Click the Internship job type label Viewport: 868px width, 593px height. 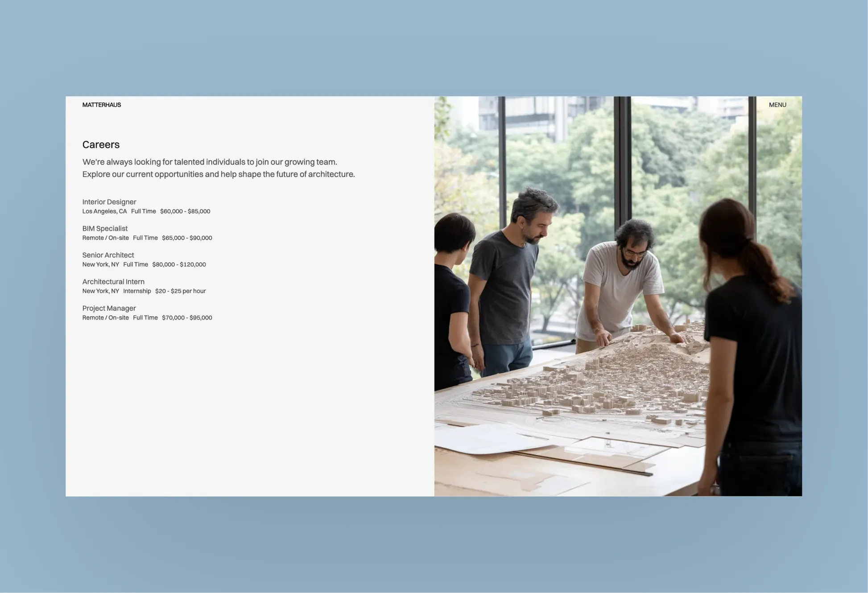137,291
